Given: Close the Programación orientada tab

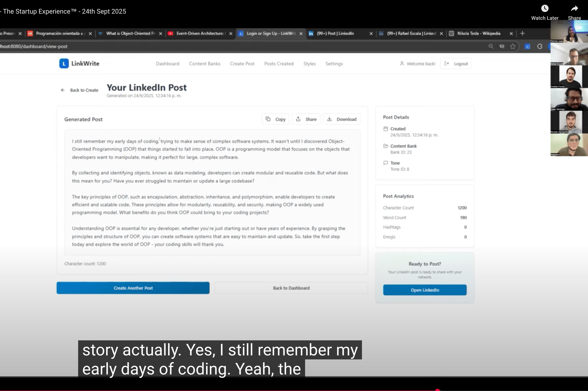Looking at the screenshot, I should pos(90,33).
